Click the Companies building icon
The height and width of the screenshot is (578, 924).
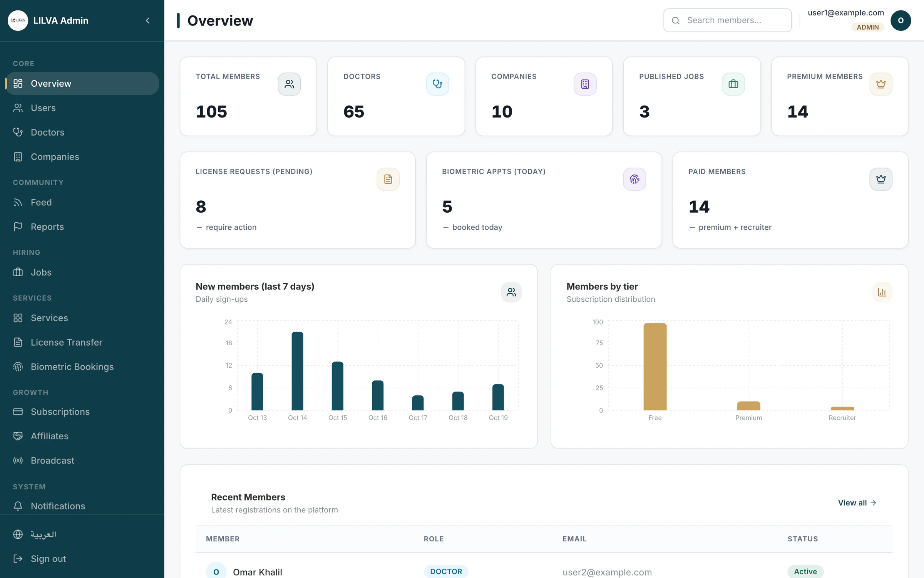coord(585,84)
